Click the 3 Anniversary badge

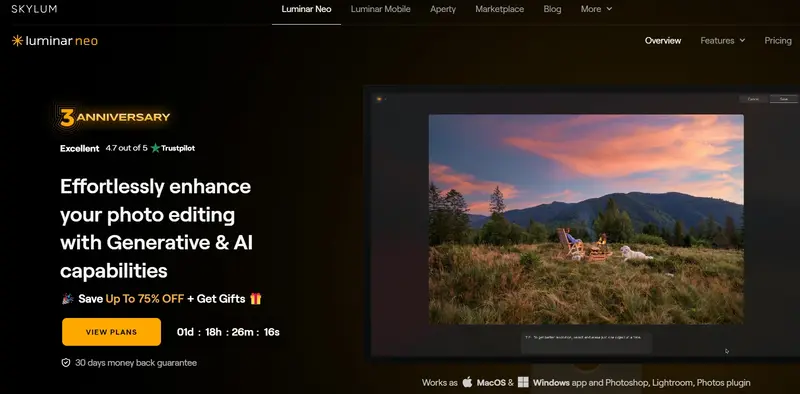pos(114,117)
